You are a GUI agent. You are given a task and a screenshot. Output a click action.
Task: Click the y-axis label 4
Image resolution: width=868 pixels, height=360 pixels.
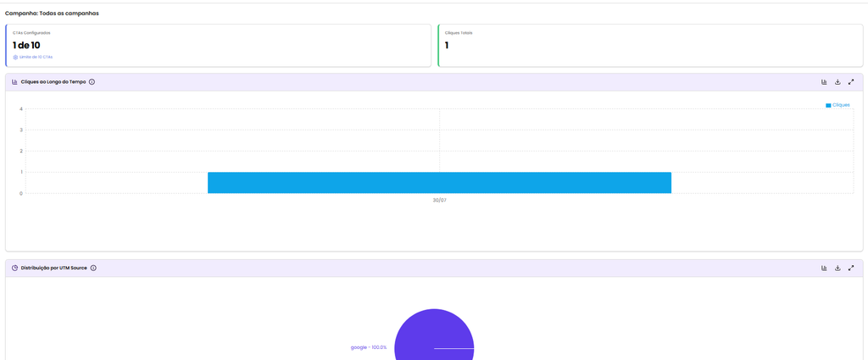(x=21, y=109)
